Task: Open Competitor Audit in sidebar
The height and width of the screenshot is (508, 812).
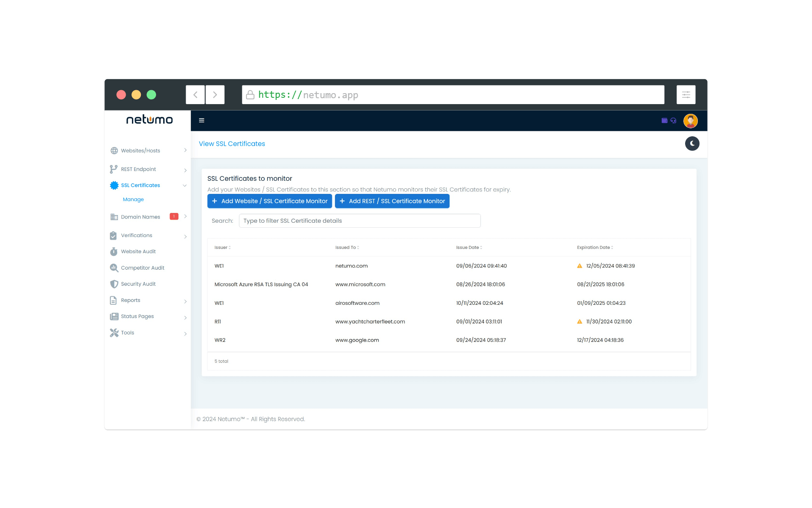Action: point(143,268)
